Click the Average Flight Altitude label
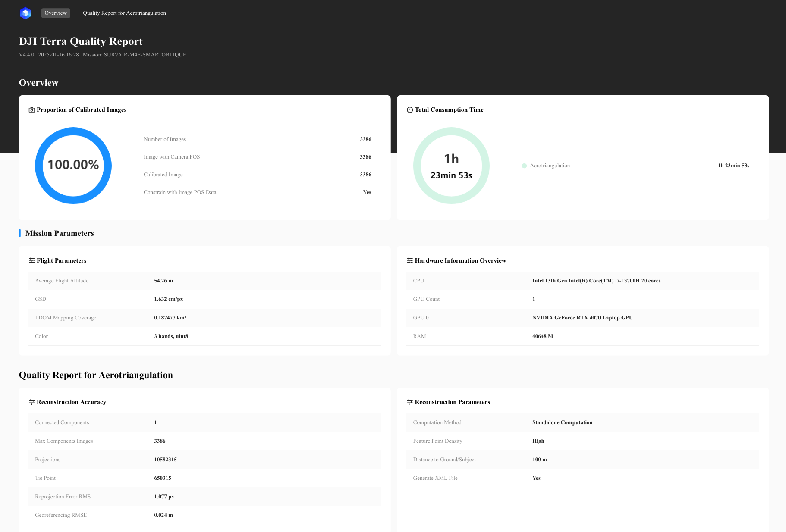The width and height of the screenshot is (786, 532). (62, 281)
